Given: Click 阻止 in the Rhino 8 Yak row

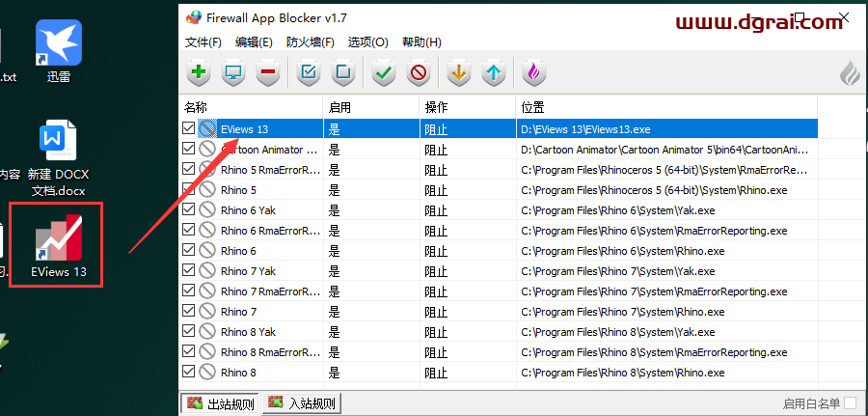Looking at the screenshot, I should 436,332.
